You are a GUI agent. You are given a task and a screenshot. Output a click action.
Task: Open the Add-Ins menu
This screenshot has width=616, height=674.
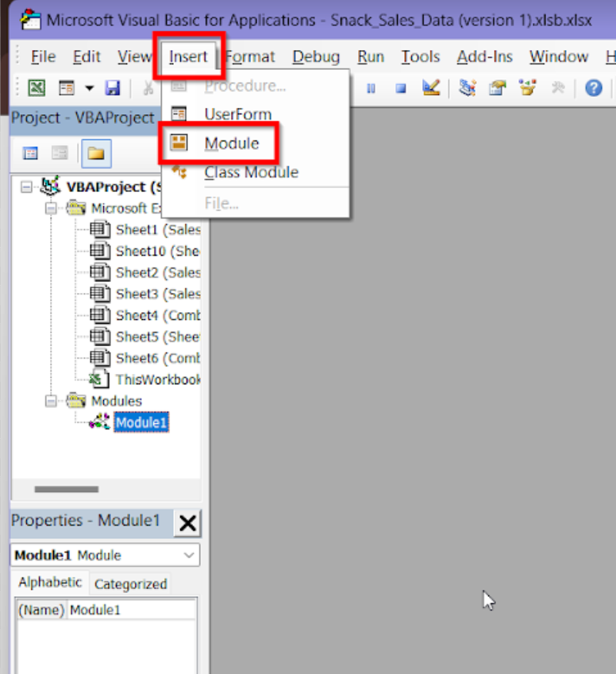(x=484, y=56)
